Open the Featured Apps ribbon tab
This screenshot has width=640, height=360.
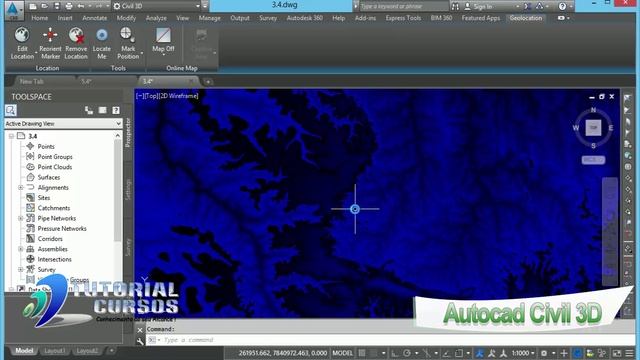pos(481,18)
